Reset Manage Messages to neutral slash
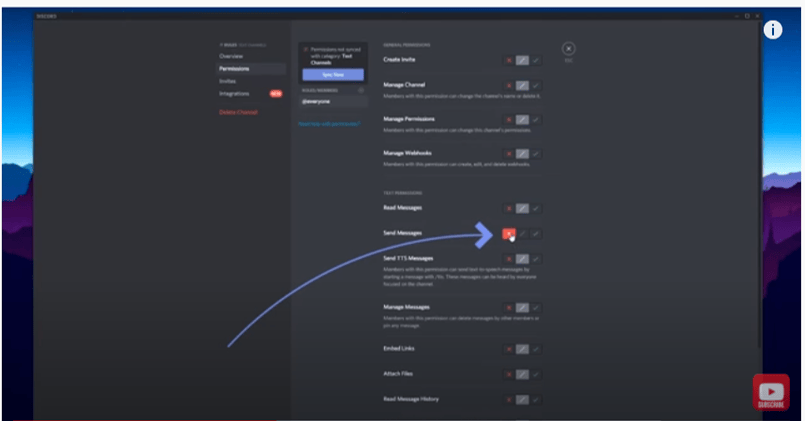This screenshot has width=805, height=421. (x=522, y=308)
